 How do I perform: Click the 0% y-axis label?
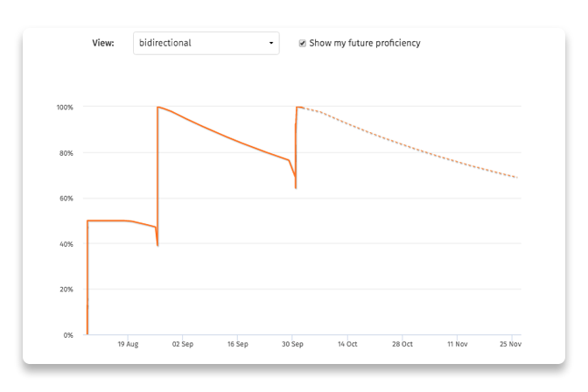click(68, 335)
